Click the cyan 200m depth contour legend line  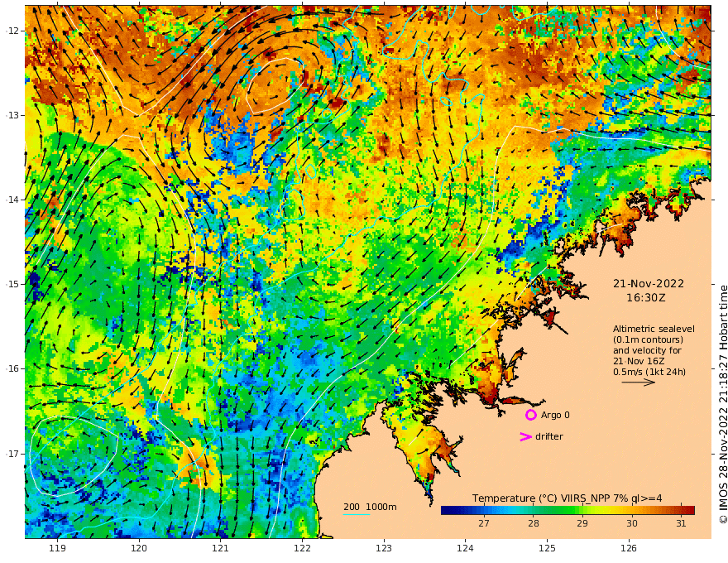[356, 514]
